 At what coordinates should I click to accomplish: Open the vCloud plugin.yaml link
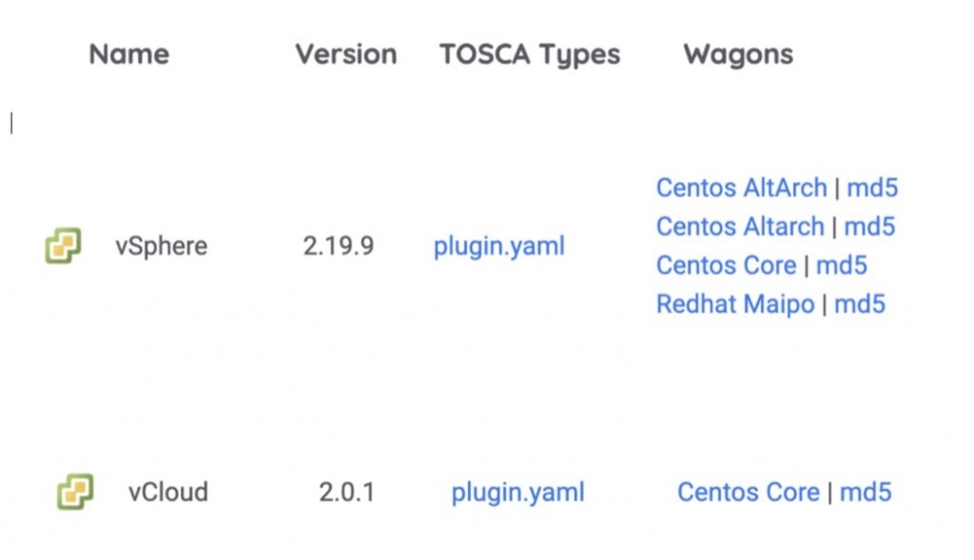pos(517,492)
